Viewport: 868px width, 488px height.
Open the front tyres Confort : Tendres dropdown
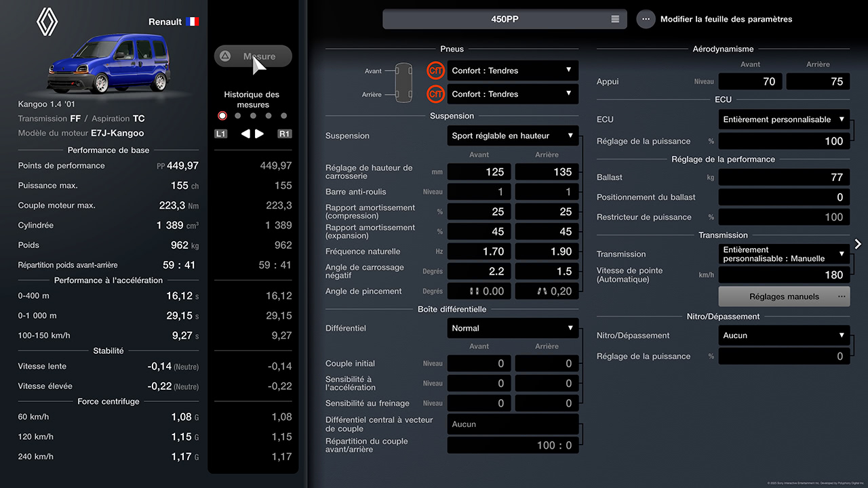(x=513, y=70)
